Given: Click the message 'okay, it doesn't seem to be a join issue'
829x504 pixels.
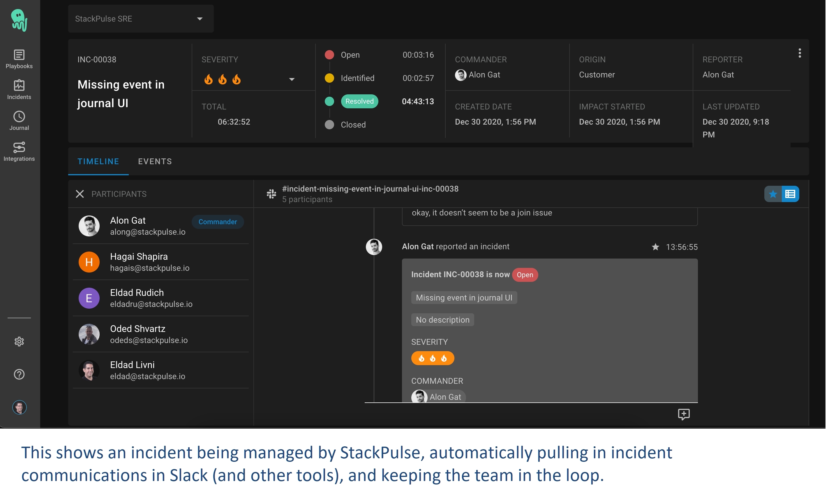Looking at the screenshot, I should tap(482, 213).
